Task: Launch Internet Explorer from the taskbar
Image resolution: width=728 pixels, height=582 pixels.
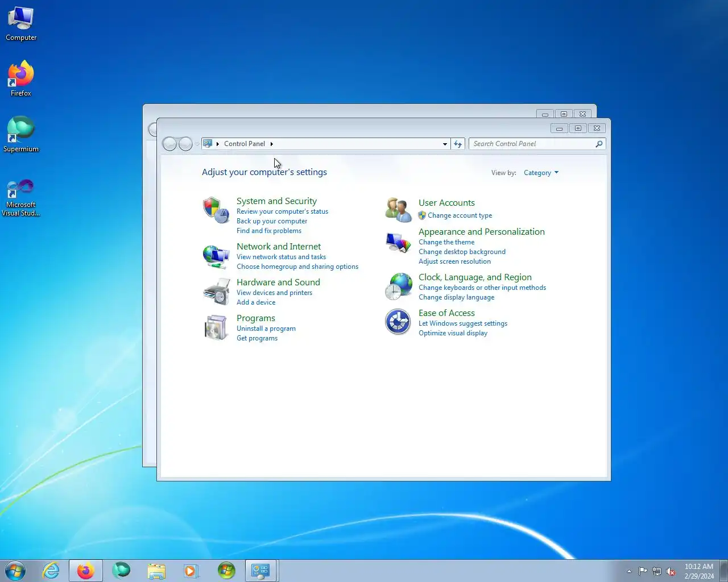Action: click(x=51, y=571)
